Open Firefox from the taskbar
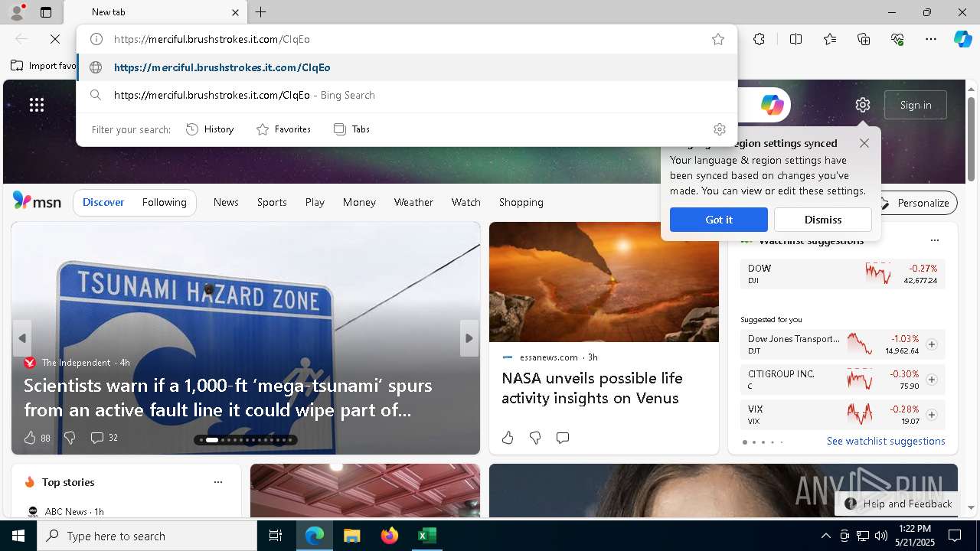The width and height of the screenshot is (980, 551). (390, 536)
